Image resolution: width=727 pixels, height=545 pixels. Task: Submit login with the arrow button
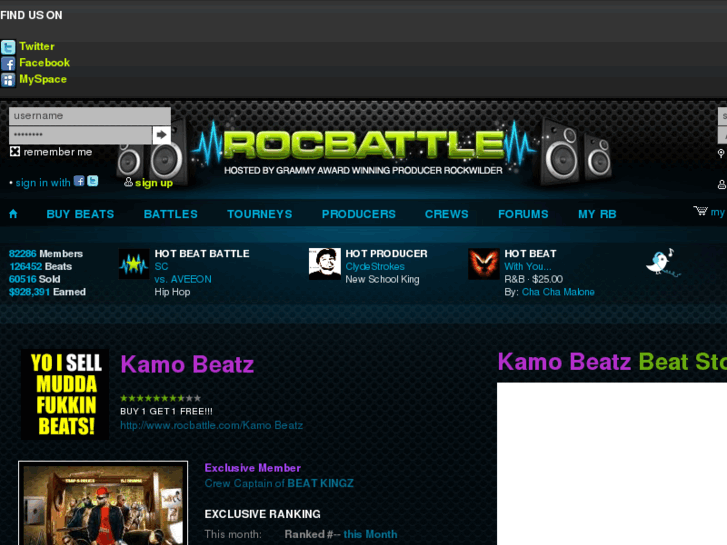pyautogui.click(x=161, y=135)
